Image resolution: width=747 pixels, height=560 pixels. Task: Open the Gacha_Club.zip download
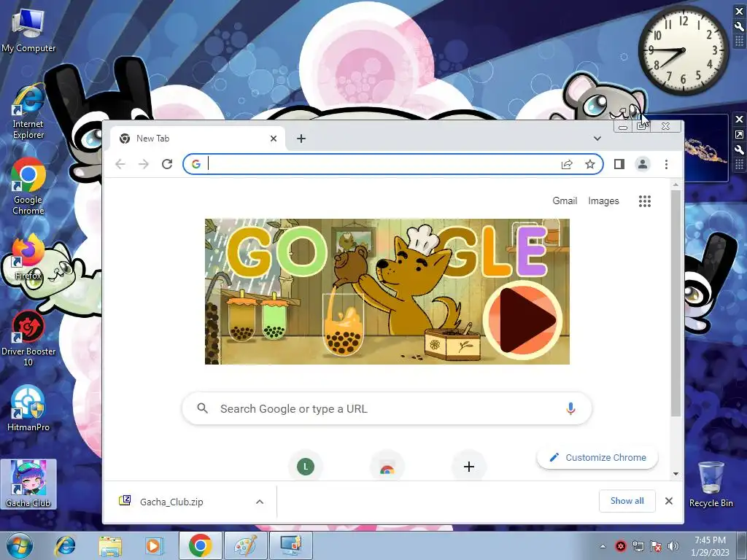pos(171,502)
